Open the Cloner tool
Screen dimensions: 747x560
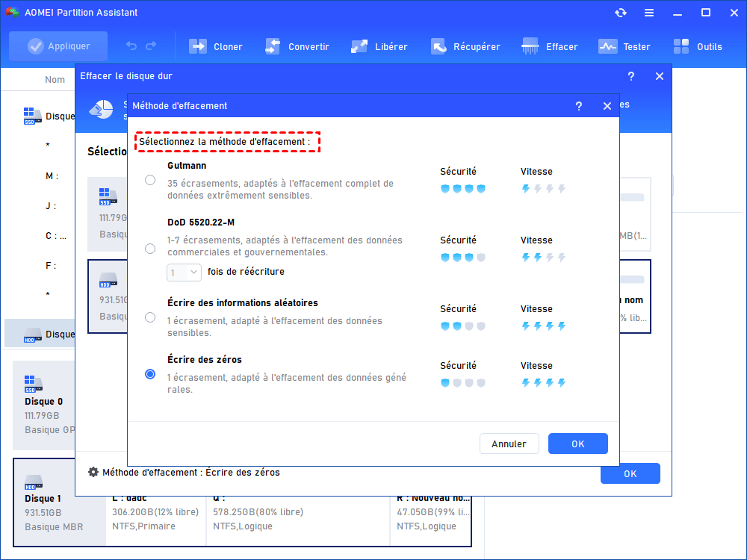[216, 46]
